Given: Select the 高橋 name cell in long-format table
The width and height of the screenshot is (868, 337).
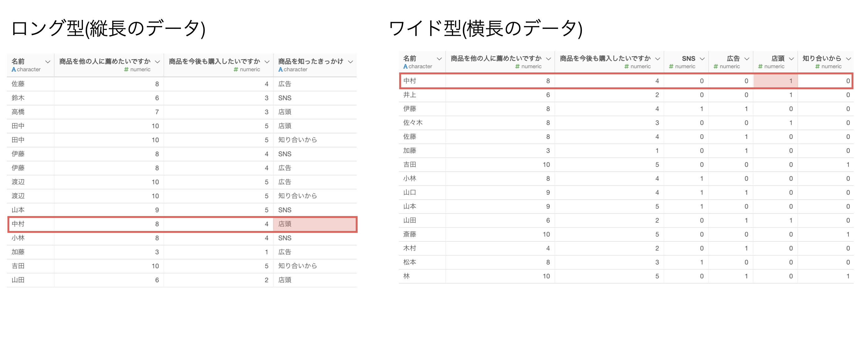Looking at the screenshot, I should click(x=31, y=112).
